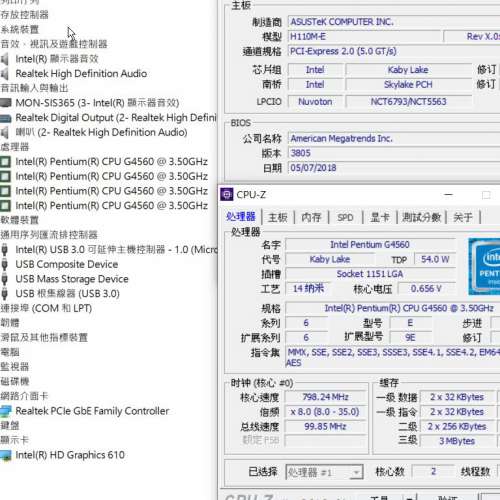Click USB icon beside USB Mass Storage Device

pos(4,279)
